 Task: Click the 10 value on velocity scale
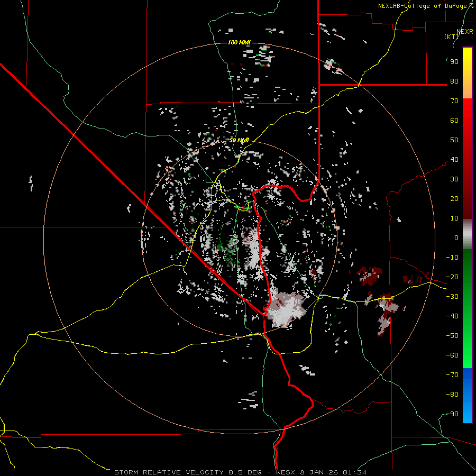tap(454, 218)
